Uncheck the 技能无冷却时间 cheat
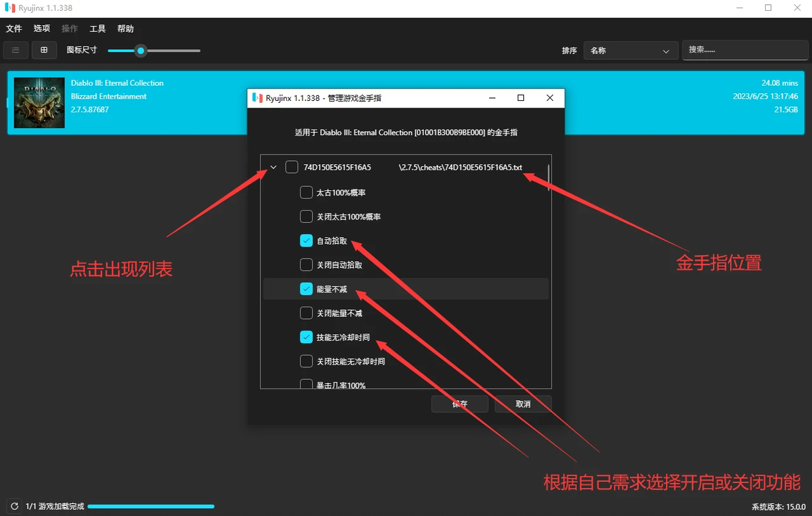This screenshot has width=812, height=516. 306,337
